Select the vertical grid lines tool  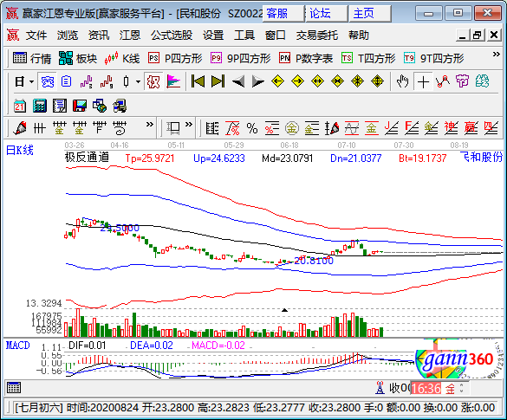click(40, 128)
